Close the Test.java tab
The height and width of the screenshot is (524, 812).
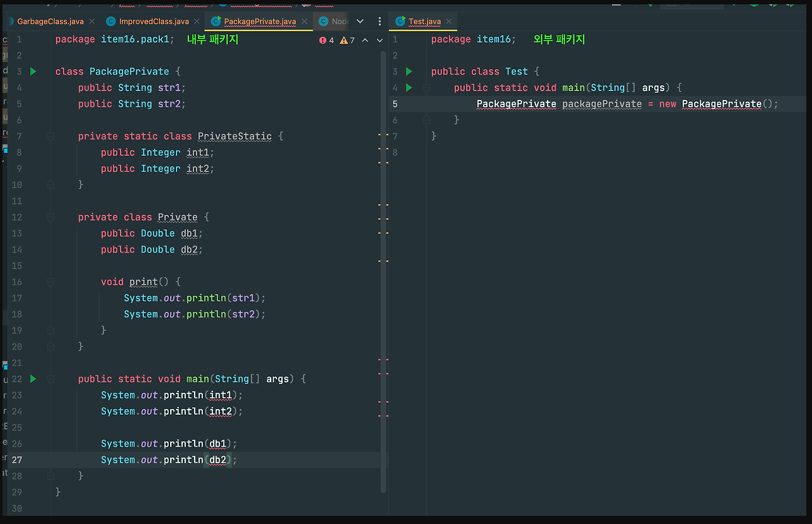click(x=448, y=21)
